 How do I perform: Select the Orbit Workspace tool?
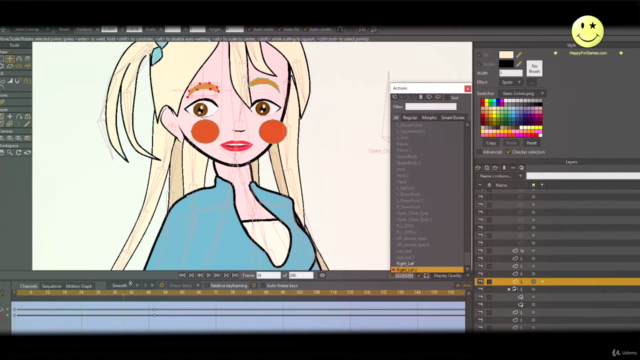27,153
